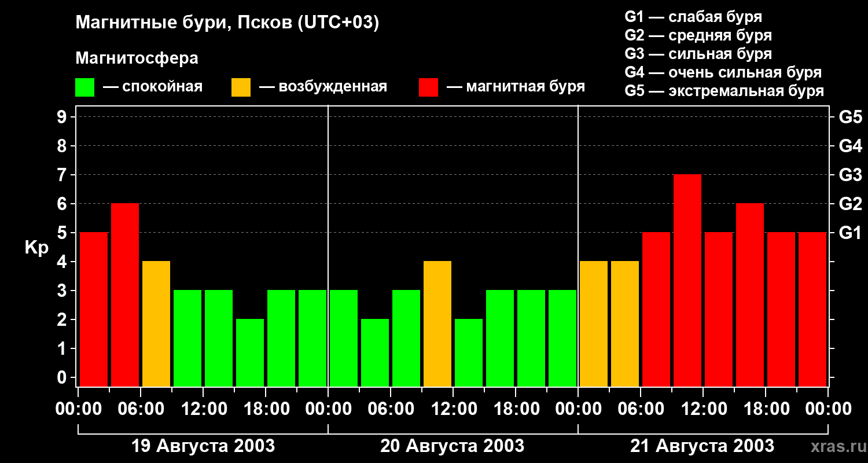This screenshot has width=868, height=463.
Task: Click the G3 storm level label
Action: click(x=850, y=175)
